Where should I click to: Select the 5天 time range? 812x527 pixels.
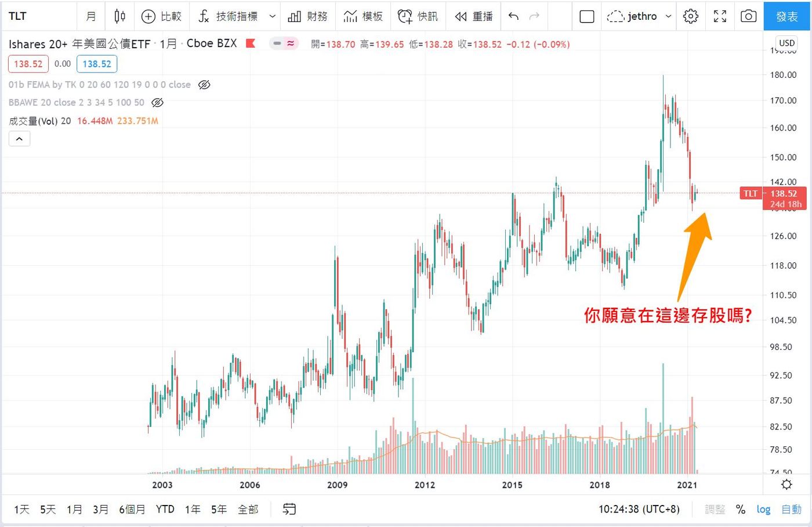pyautogui.click(x=48, y=509)
